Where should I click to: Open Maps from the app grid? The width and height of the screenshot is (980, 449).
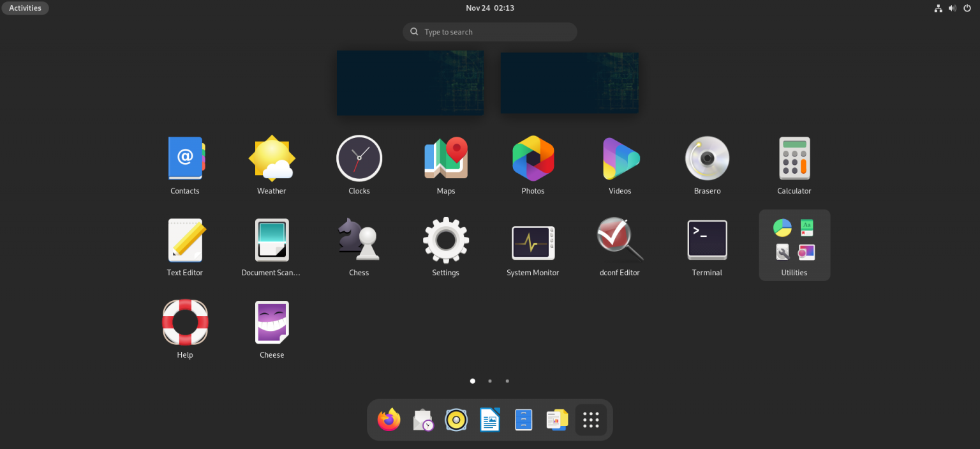[446, 159]
